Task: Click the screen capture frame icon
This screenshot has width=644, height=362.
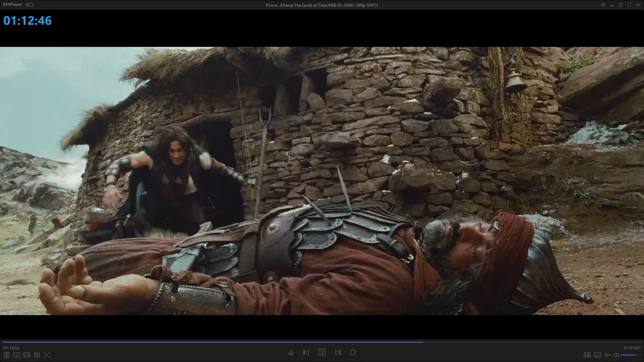Action: pyautogui.click(x=47, y=355)
